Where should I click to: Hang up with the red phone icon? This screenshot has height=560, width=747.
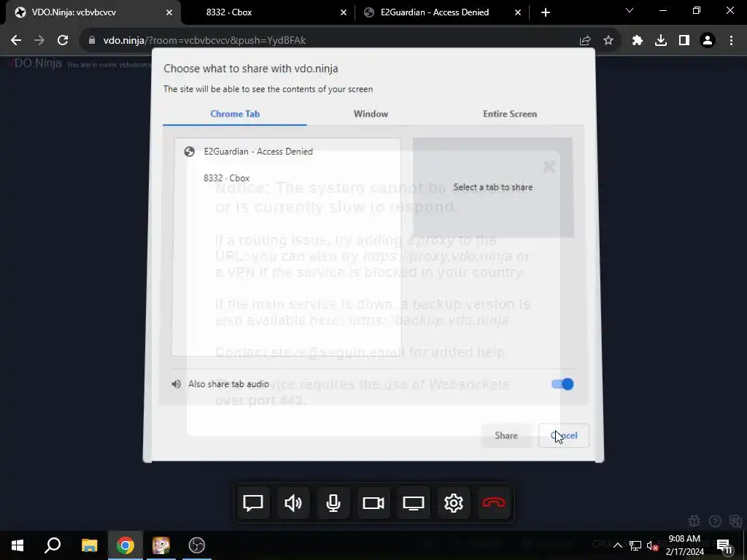tap(494, 503)
